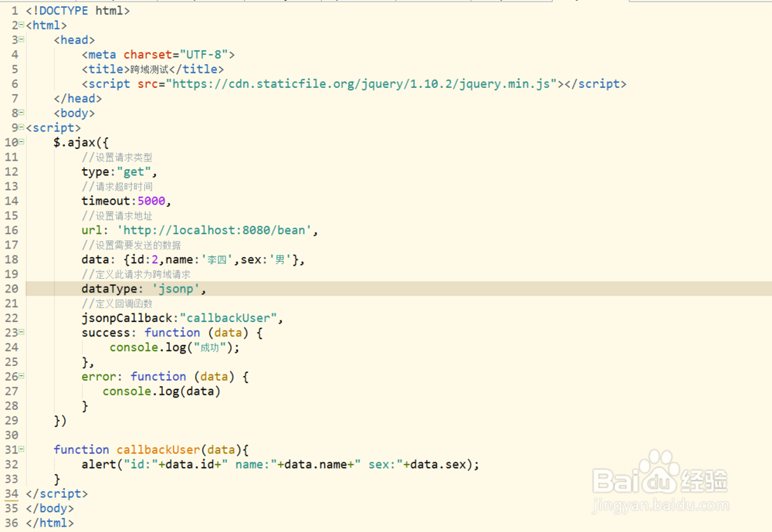Viewport: 772px width, 532px height.
Task: Click line number 20 in the gutter
Action: 12,289
